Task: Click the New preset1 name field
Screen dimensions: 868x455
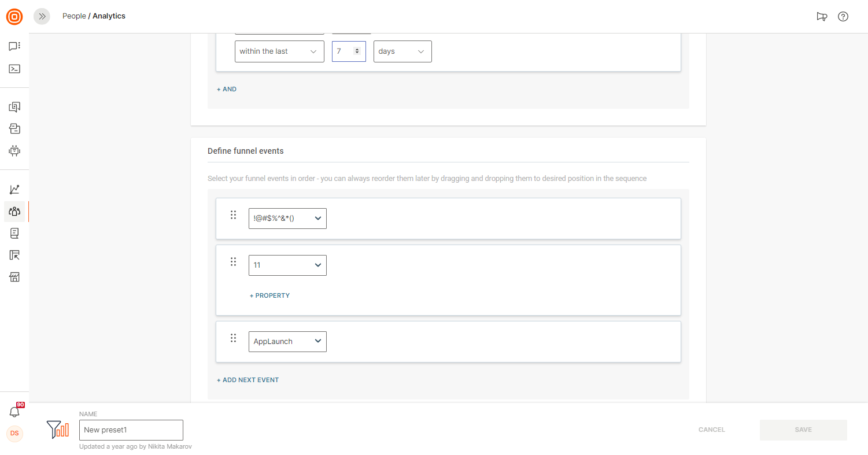Action: 131,430
